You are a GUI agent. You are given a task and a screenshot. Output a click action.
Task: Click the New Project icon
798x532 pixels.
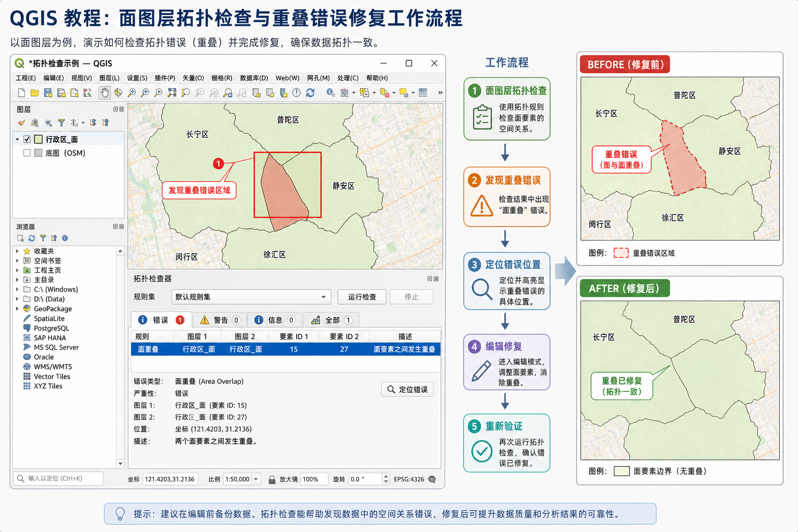click(x=21, y=92)
